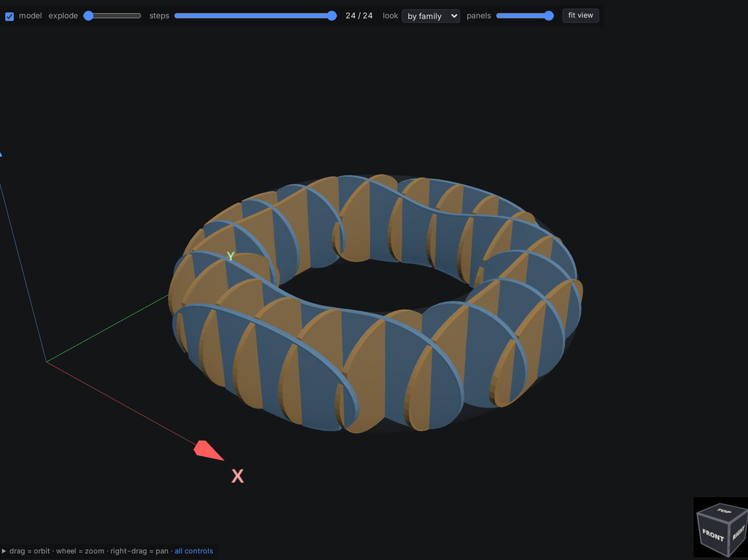This screenshot has width=748, height=560.
Task: Click the fit view button
Action: point(581,15)
